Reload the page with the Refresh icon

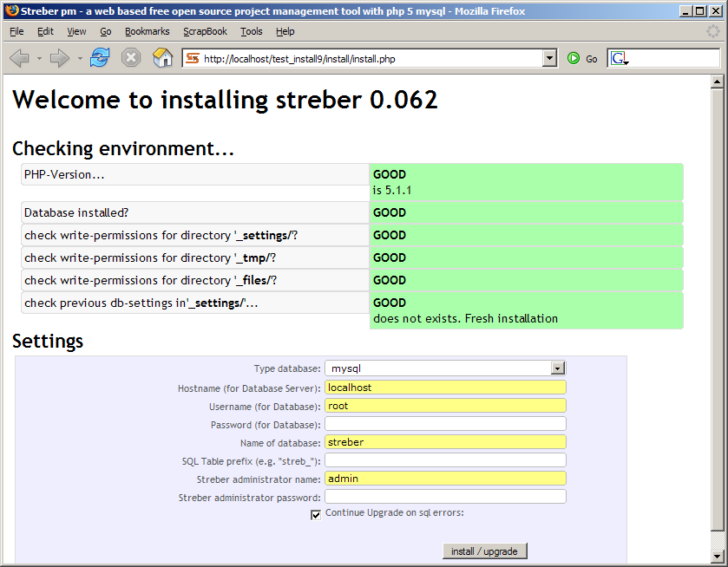coord(100,58)
